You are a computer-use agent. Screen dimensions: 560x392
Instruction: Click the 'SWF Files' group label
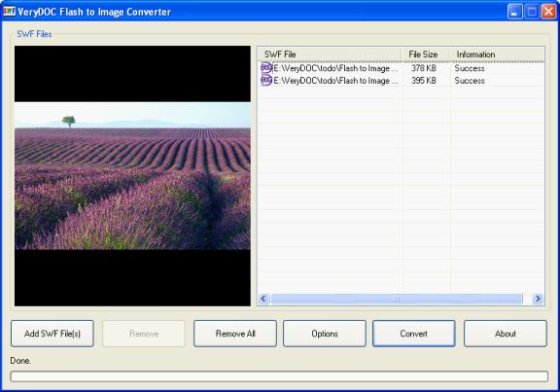coord(34,34)
